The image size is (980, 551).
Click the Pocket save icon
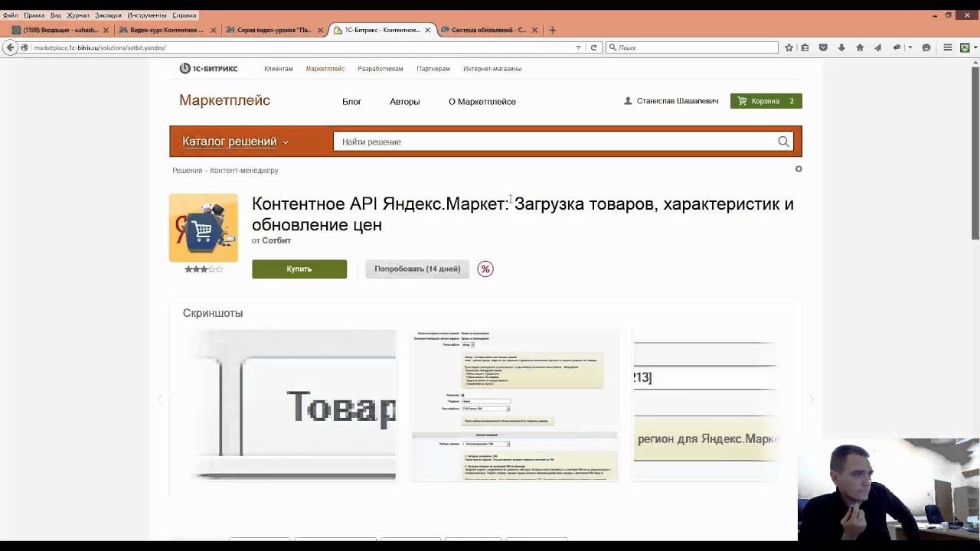[823, 47]
